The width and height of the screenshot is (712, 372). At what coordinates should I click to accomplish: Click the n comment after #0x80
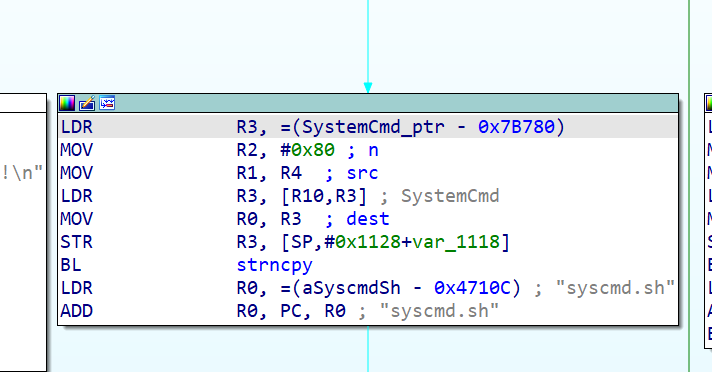pyautogui.click(x=373, y=150)
